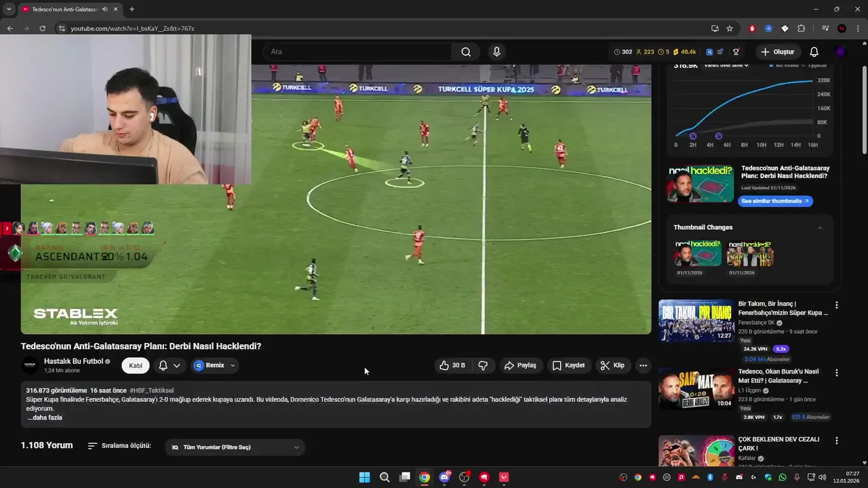The image size is (868, 488).
Task: Click the Oluştur create button
Action: tap(777, 52)
